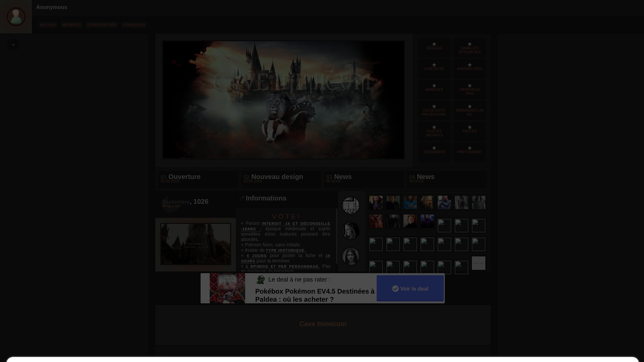
Task: Click the Anonymous username text
Action: tap(52, 7)
